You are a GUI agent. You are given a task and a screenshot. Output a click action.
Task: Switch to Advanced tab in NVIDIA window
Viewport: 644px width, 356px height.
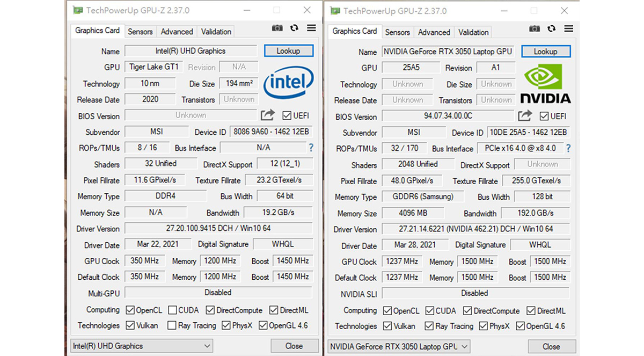coord(434,32)
